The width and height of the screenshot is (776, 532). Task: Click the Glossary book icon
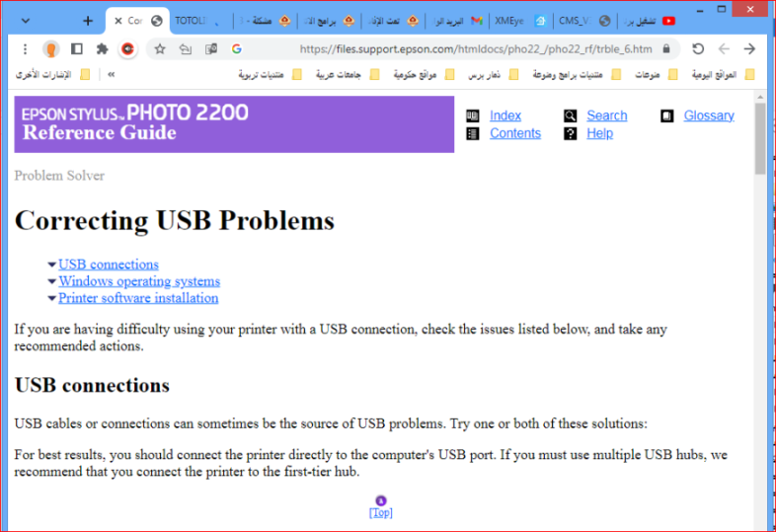tap(666, 115)
